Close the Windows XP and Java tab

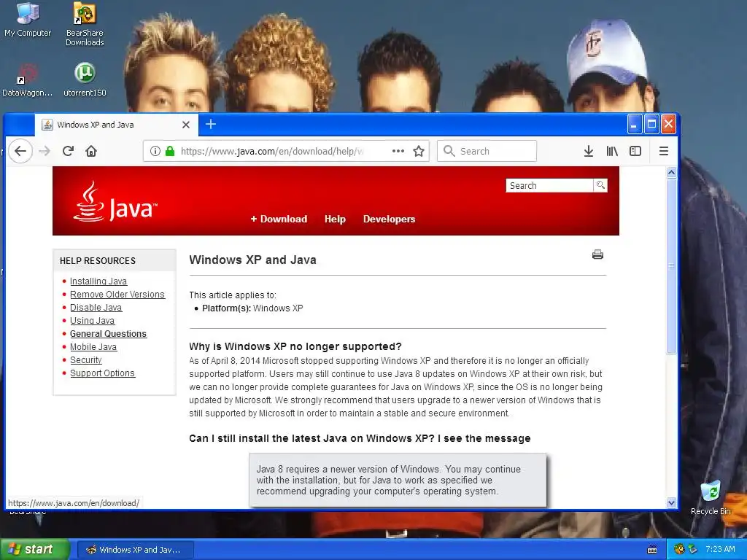click(186, 125)
